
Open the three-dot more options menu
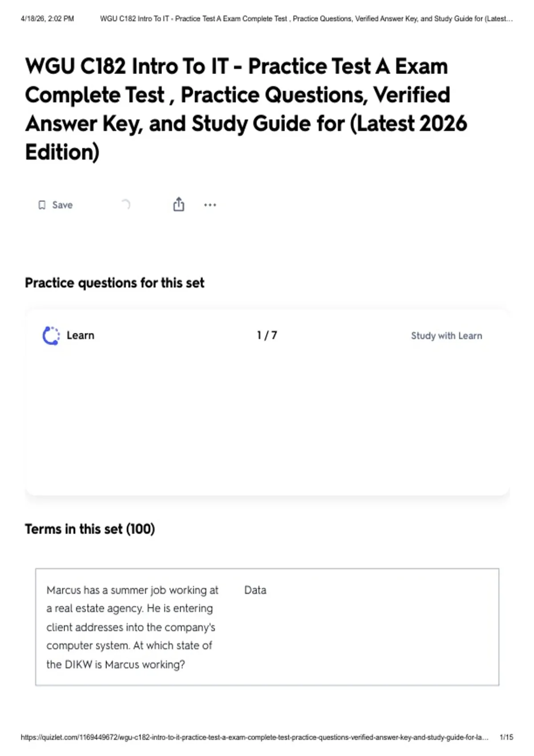tap(210, 205)
